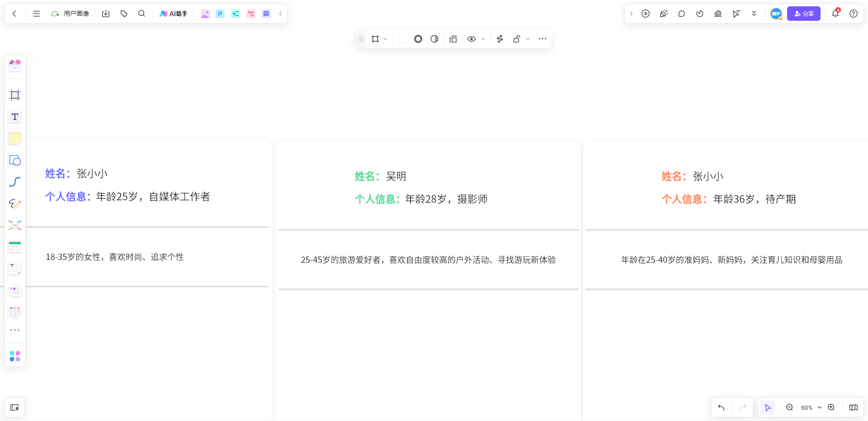Go back using the left arrow icon
The image size is (868, 421).
click(x=14, y=14)
